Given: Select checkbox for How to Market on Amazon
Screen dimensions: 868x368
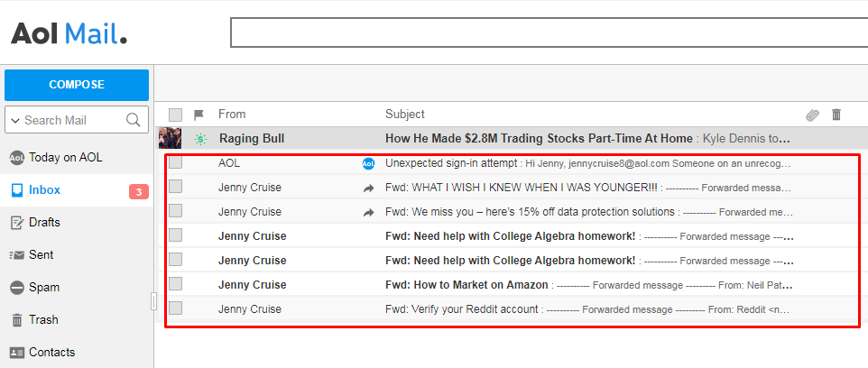Looking at the screenshot, I should click(175, 284).
